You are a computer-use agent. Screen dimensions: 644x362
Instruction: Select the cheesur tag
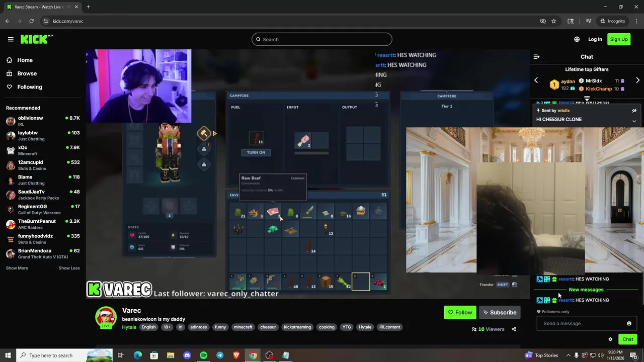click(x=268, y=327)
